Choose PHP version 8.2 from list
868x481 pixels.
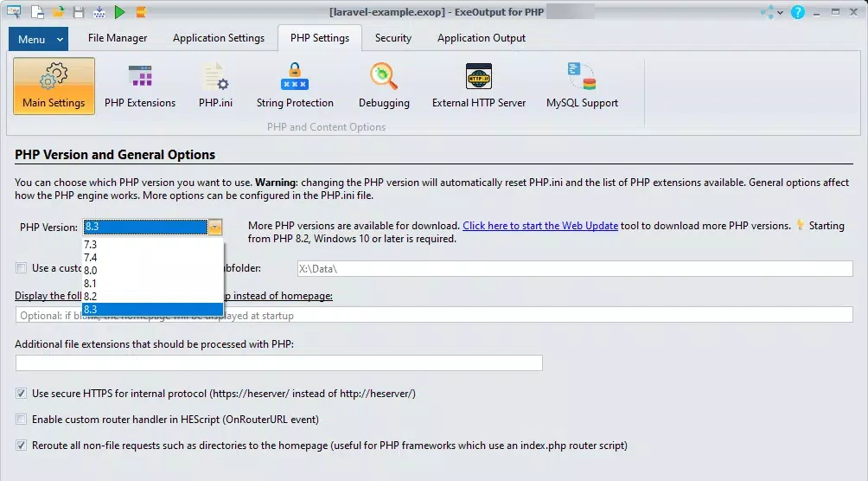(x=153, y=296)
